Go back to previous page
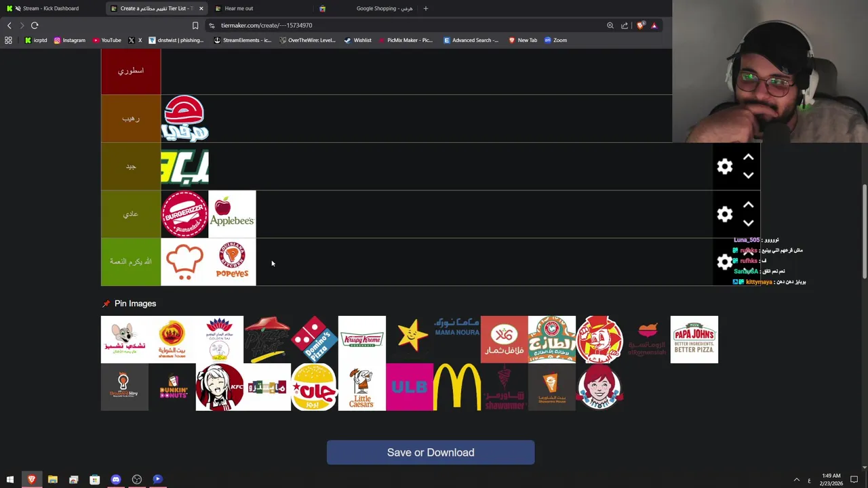This screenshot has width=868, height=488. click(x=9, y=25)
